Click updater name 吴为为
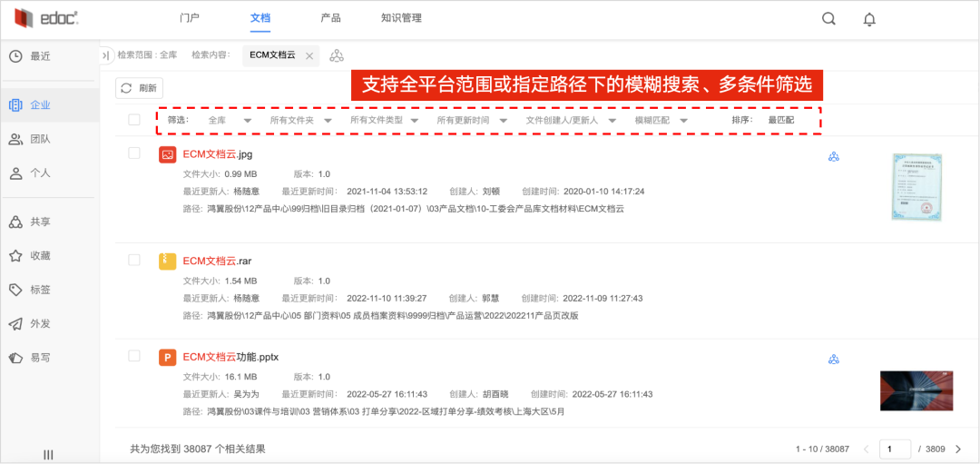The width and height of the screenshot is (980, 464). (247, 395)
